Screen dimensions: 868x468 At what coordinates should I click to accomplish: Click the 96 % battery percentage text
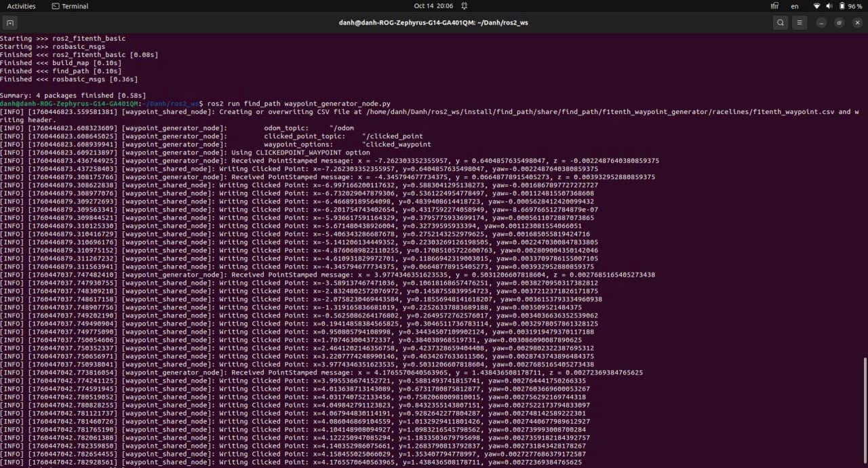855,6
